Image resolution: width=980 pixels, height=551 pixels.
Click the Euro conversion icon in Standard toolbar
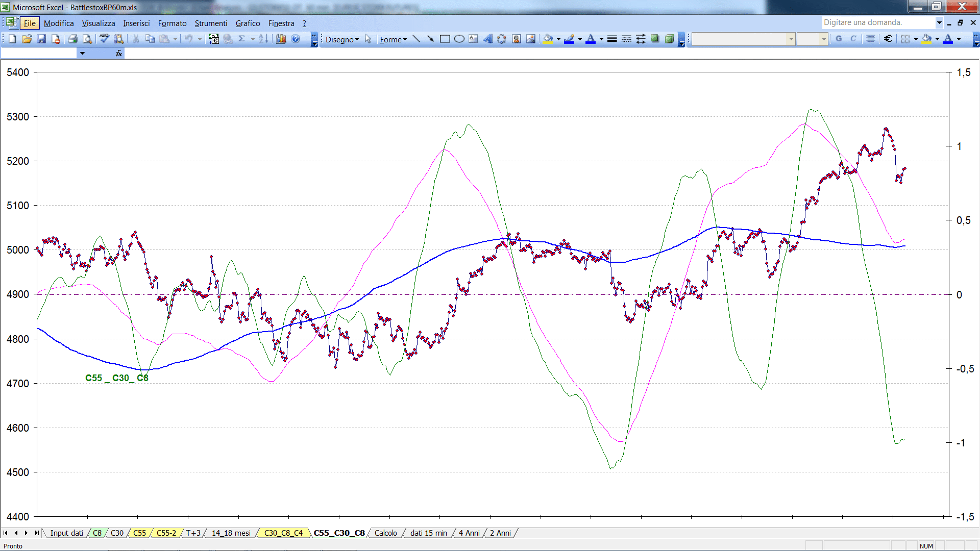(214, 39)
